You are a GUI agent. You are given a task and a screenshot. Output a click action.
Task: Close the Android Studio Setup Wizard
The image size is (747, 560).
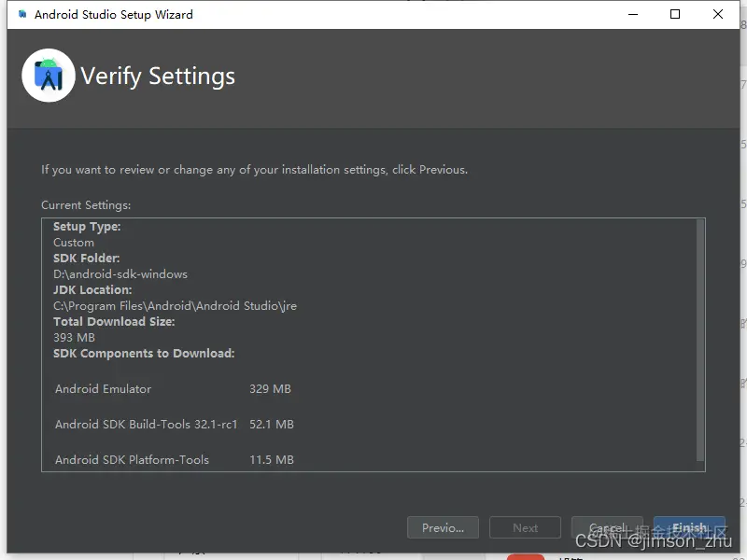click(x=718, y=14)
